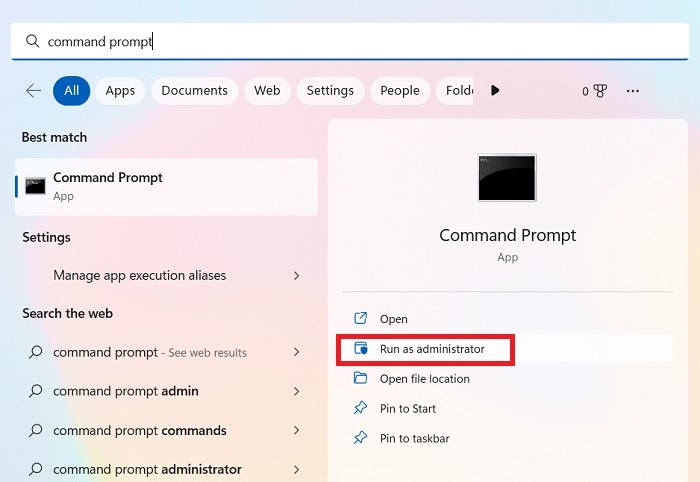Click the small Command Prompt icon in results
The width and height of the screenshot is (700, 482).
click(35, 186)
